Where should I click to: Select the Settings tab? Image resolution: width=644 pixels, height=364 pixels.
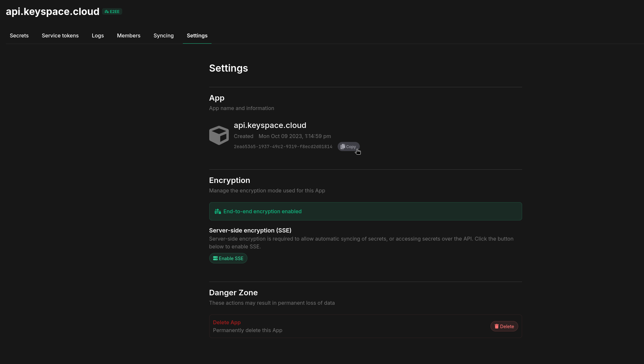pos(197,36)
